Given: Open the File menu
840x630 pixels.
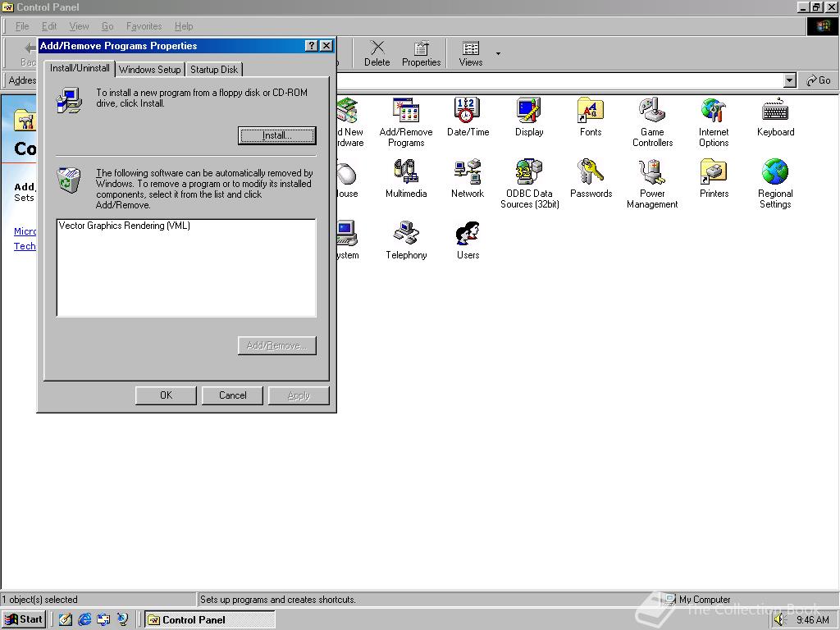Looking at the screenshot, I should tap(22, 26).
